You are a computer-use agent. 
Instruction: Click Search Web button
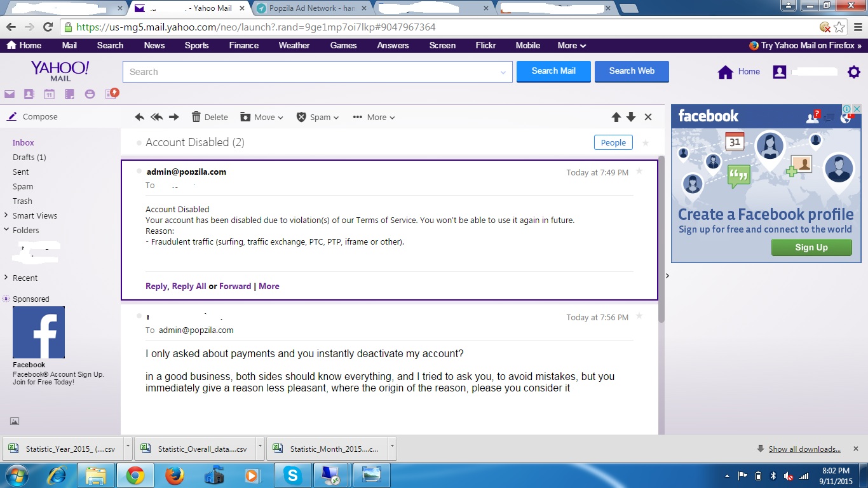pyautogui.click(x=632, y=71)
